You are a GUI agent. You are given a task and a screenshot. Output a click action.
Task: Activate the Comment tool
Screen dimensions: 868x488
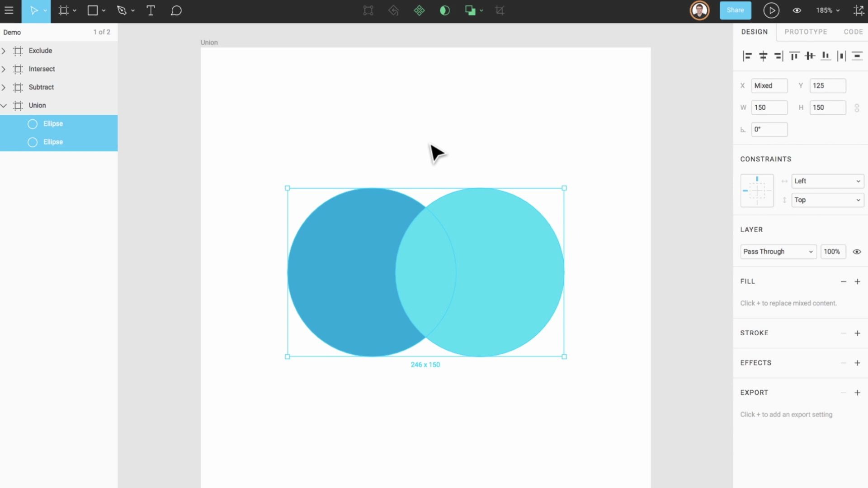pos(176,10)
